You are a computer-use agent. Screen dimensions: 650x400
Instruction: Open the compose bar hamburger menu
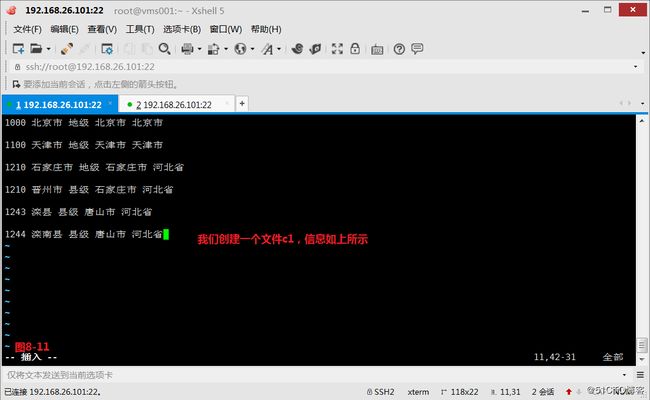[x=640, y=375]
